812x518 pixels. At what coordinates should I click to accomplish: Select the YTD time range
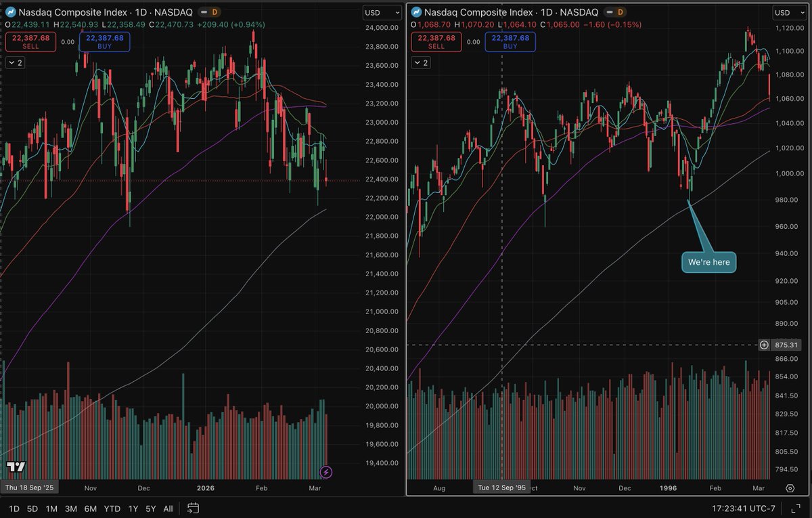pos(112,509)
